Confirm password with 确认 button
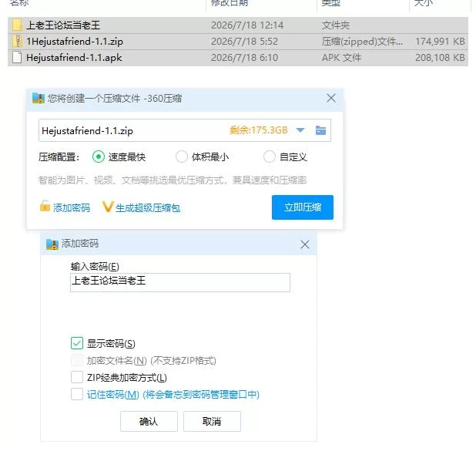Screen dimensions: 476x458 [149, 421]
